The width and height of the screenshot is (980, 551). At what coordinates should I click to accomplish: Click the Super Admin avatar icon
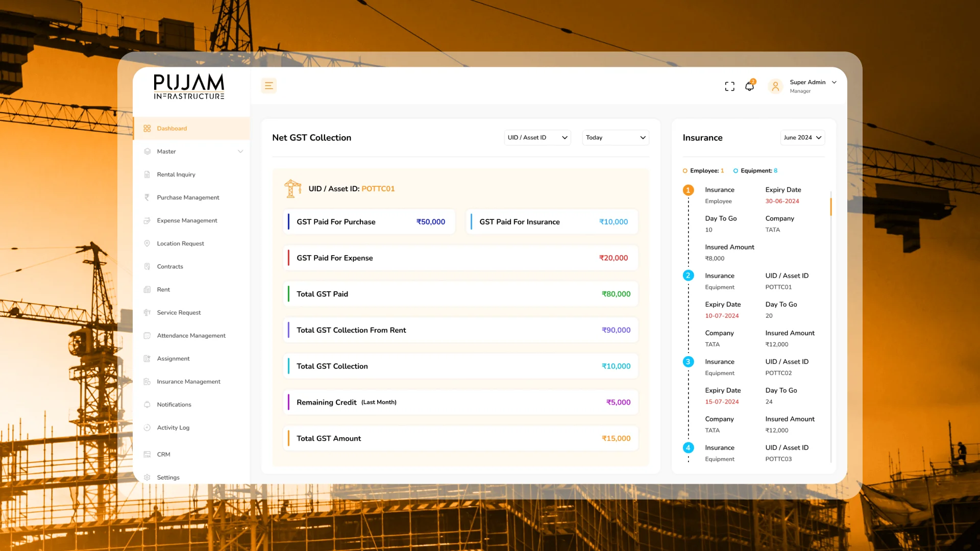click(775, 86)
